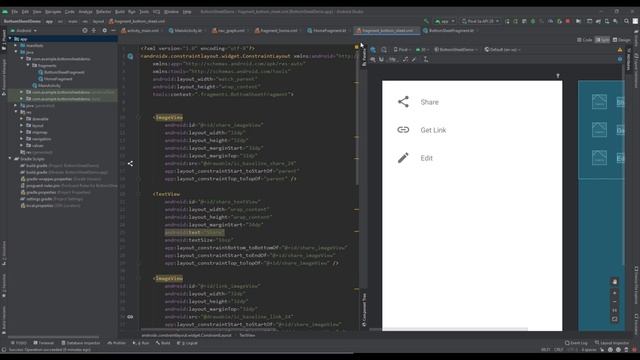Open the Tools menu
This screenshot has height=360, width=640.
pyautogui.click(x=144, y=12)
